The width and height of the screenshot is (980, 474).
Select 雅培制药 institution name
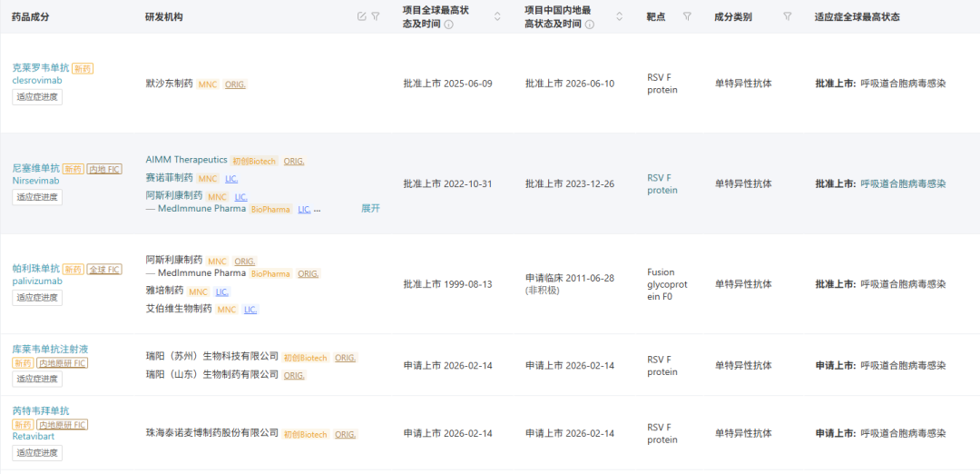pos(164,291)
